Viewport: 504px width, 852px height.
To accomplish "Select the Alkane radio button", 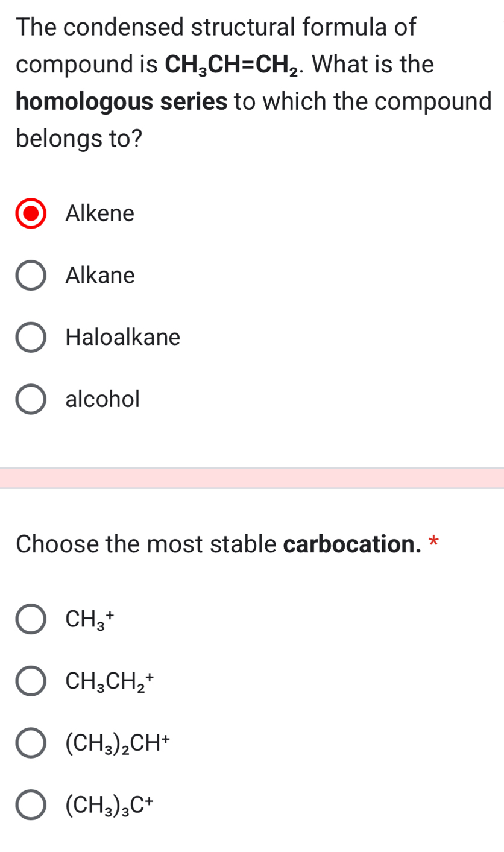I will (x=31, y=276).
